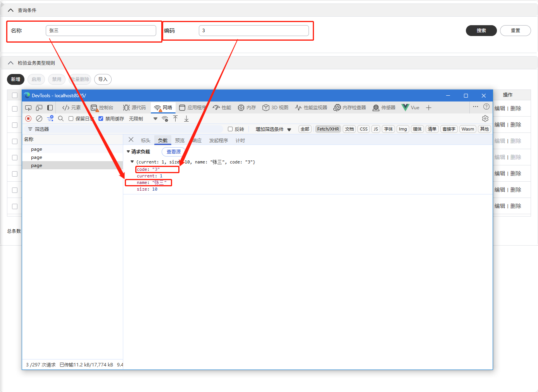Viewport: 538px width, 392px height.
Task: Open network search magnifier
Action: pos(61,119)
